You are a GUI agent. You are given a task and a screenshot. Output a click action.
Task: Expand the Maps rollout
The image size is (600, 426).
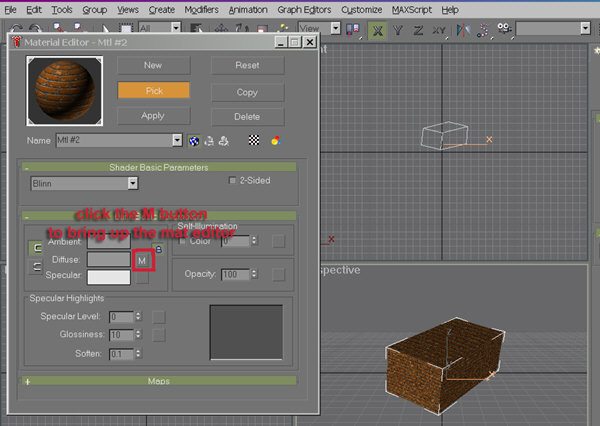159,381
